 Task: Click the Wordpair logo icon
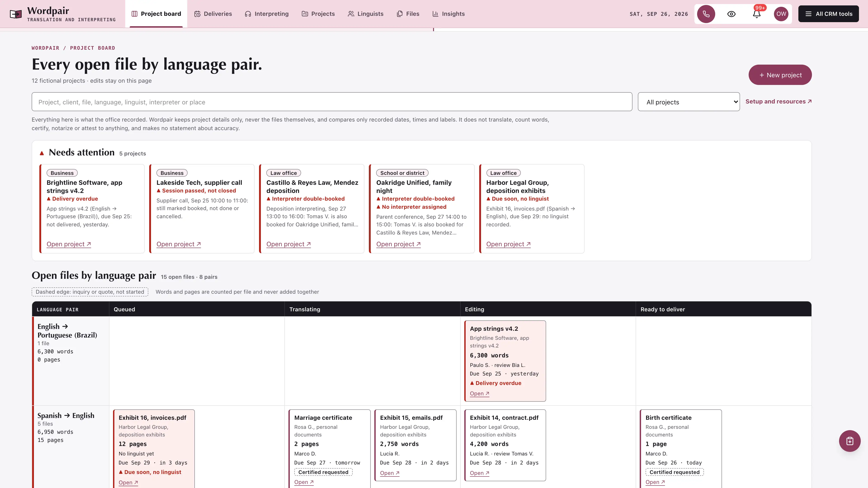pyautogui.click(x=16, y=14)
